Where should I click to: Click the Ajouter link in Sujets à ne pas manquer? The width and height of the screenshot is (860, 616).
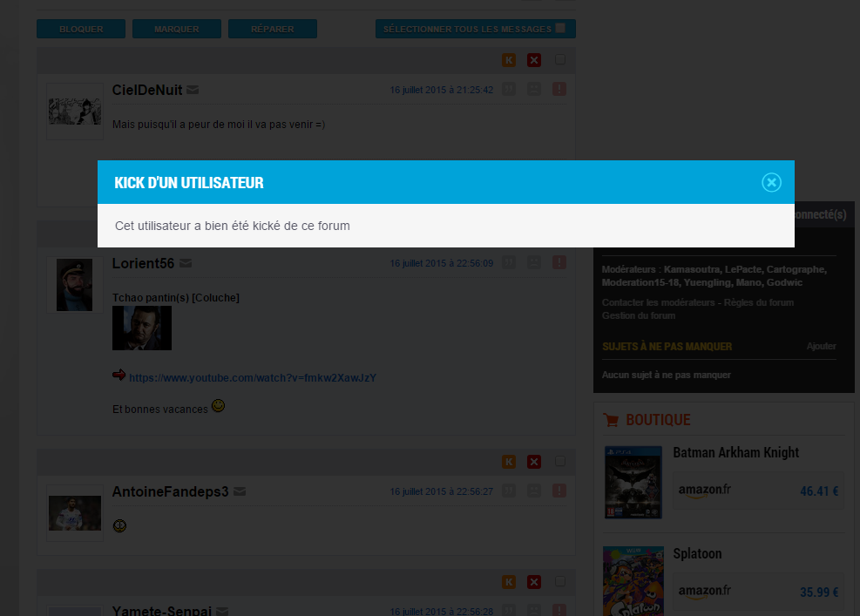(x=821, y=346)
